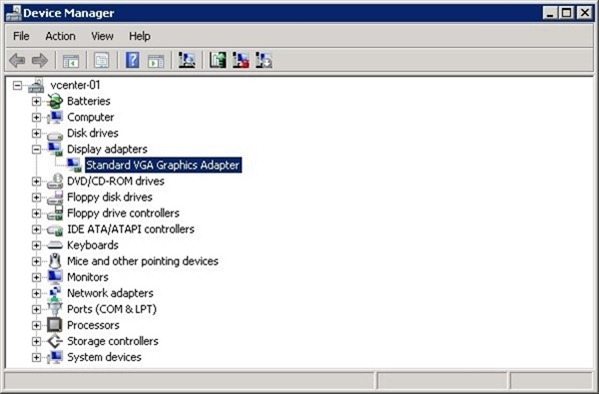Click the Display adapters category icon
Screen dimensions: 599x394
pyautogui.click(x=55, y=149)
